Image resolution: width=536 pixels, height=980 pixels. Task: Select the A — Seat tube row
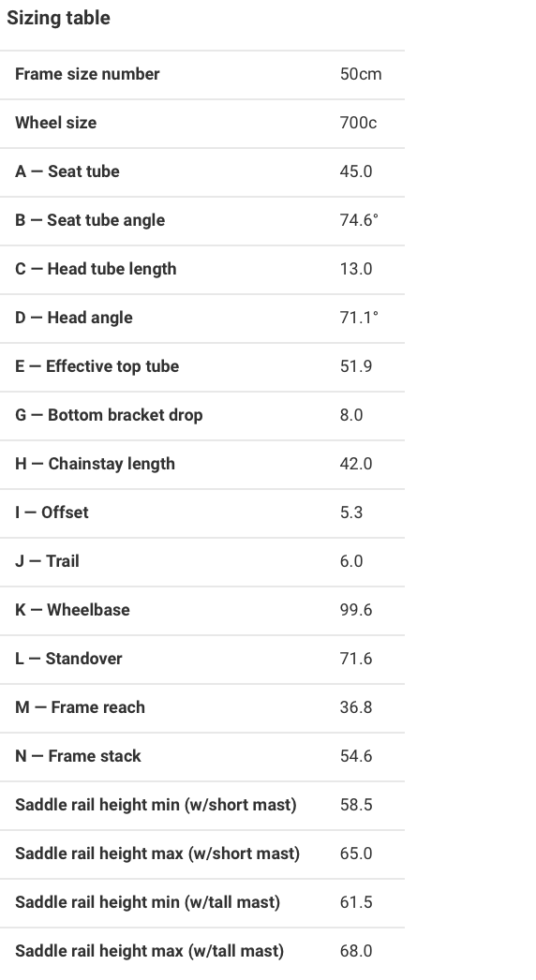[x=202, y=171]
